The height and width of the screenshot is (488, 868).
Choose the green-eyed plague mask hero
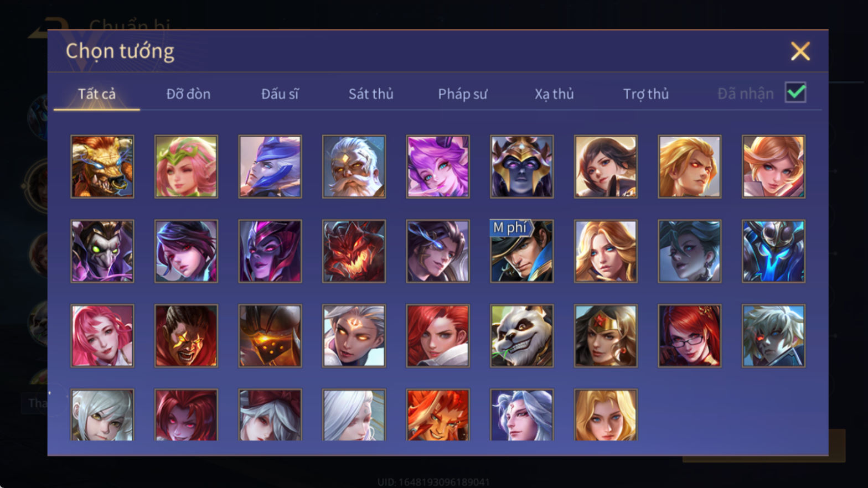(x=102, y=251)
